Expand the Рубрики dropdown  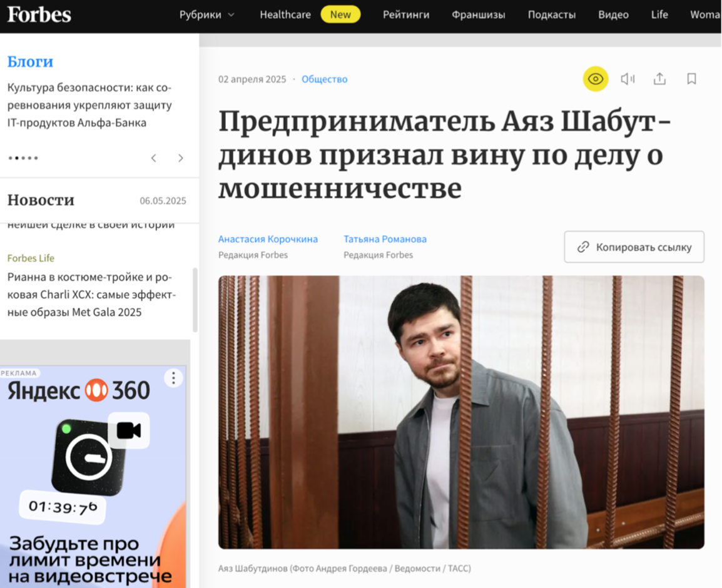(207, 15)
